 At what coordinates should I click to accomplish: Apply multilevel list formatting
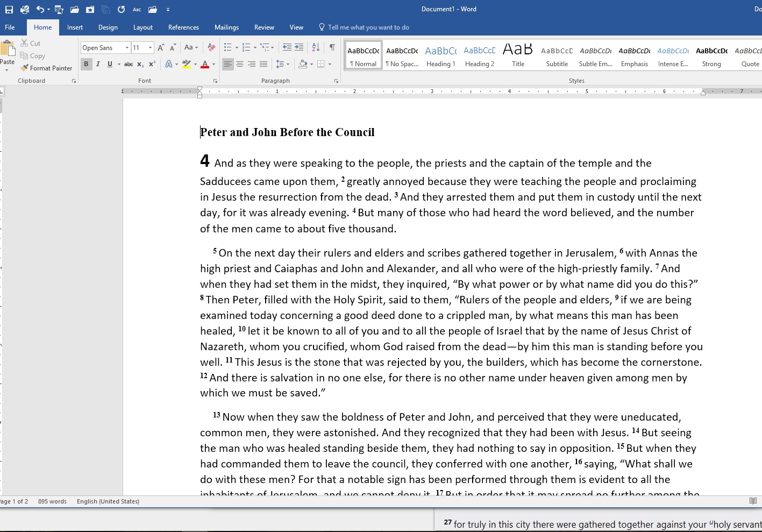[265, 47]
